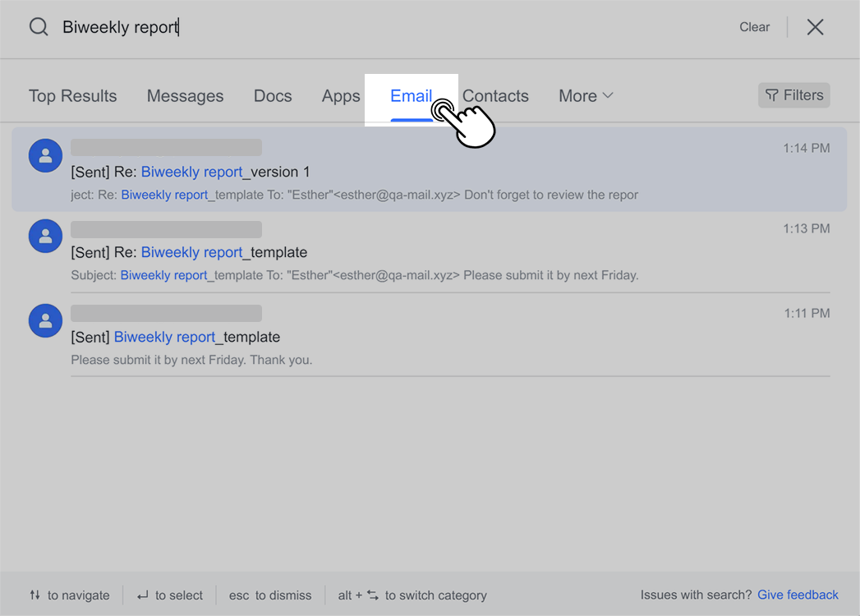Open the Docs search tab

tap(273, 95)
